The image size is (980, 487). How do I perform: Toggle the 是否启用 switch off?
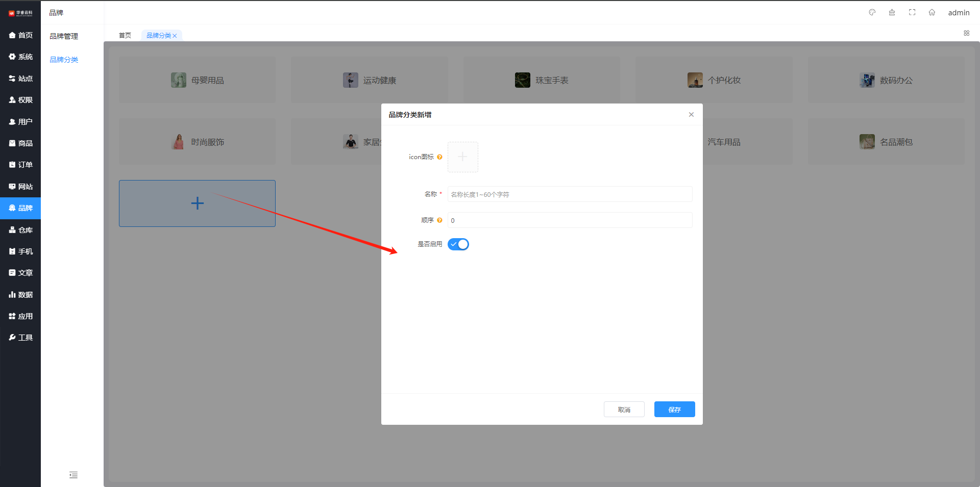coord(458,244)
